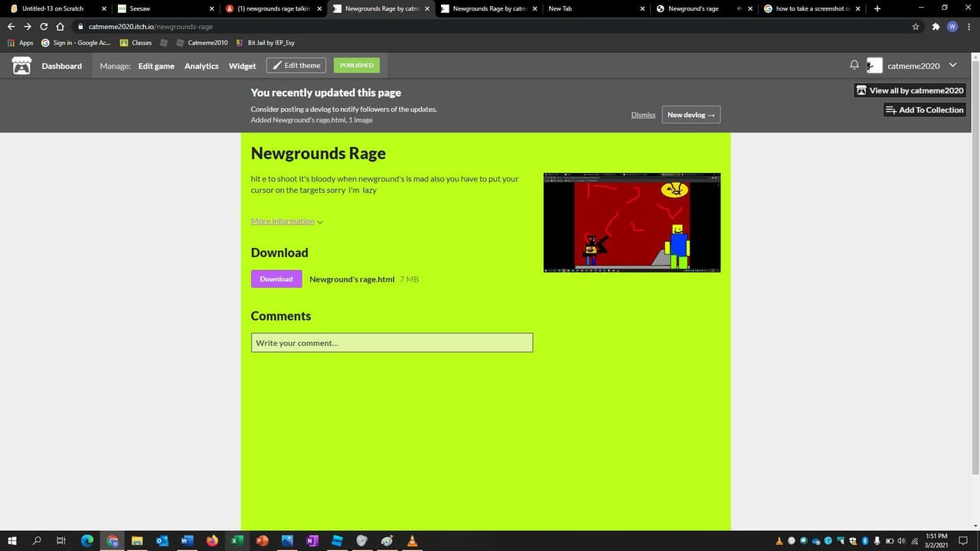
Task: Open Widget page
Action: click(242, 66)
